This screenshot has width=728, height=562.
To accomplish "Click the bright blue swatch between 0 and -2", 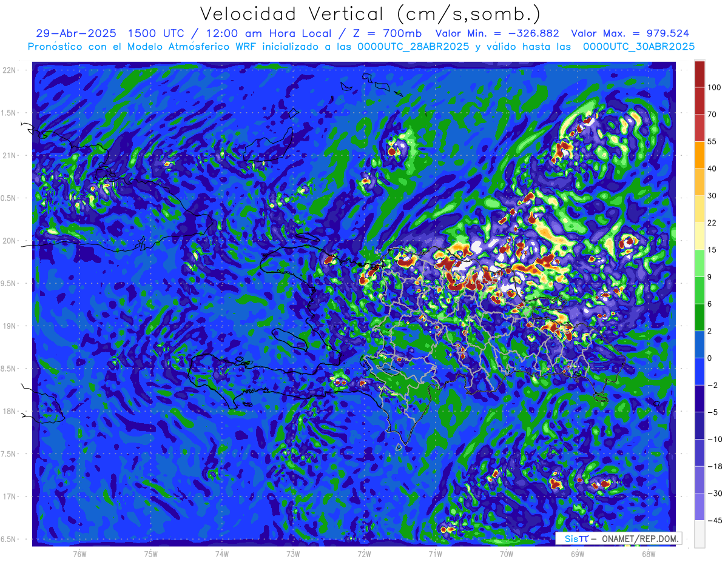I will tap(699, 372).
